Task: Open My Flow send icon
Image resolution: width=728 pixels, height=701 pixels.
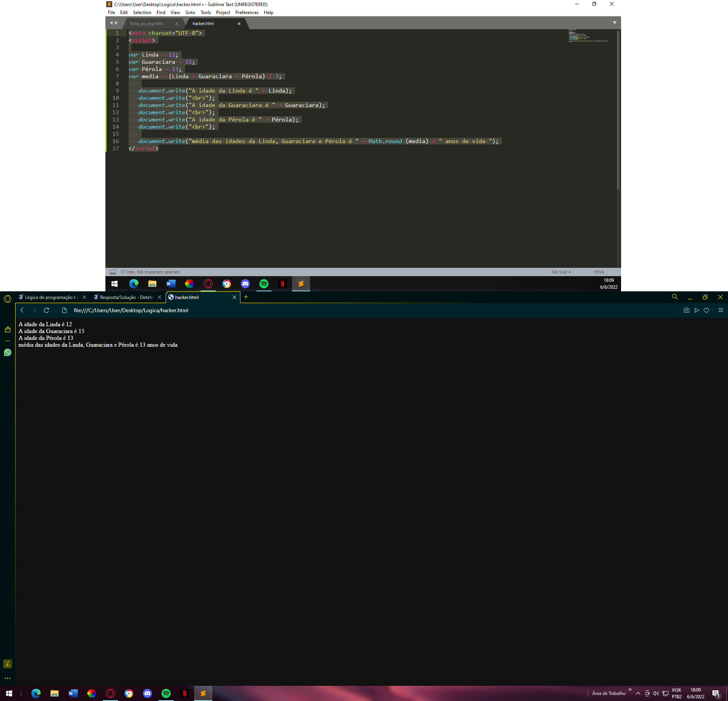Action: (x=697, y=310)
